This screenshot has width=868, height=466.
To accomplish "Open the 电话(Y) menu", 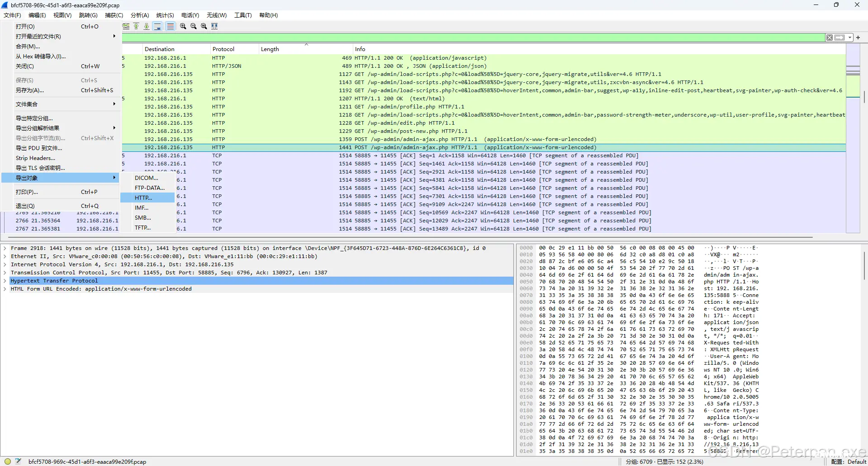I will tap(190, 15).
